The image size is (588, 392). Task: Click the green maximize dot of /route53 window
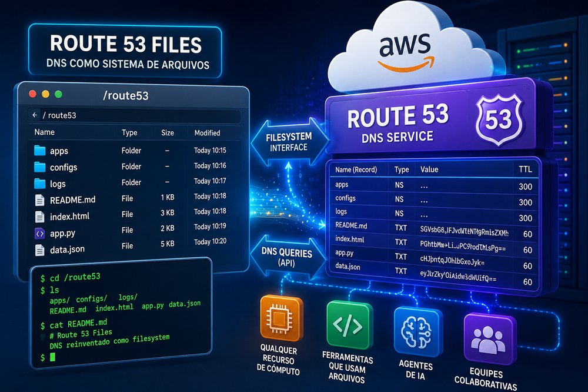tap(58, 94)
